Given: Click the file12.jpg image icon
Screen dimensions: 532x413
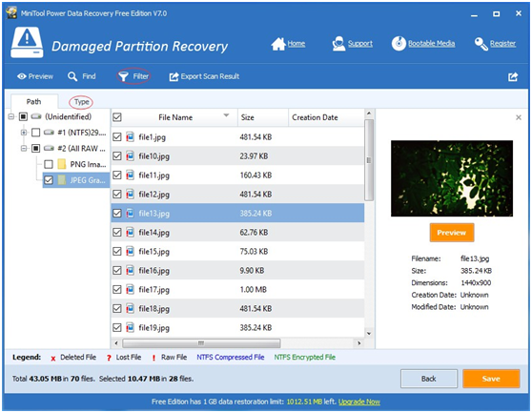Looking at the screenshot, I should [130, 194].
